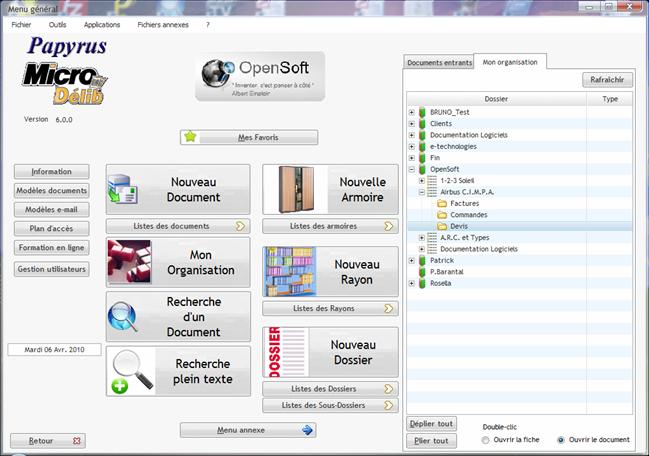Open the Nouvelle Armoire cabinet icon
The image size is (649, 456).
pos(288,189)
